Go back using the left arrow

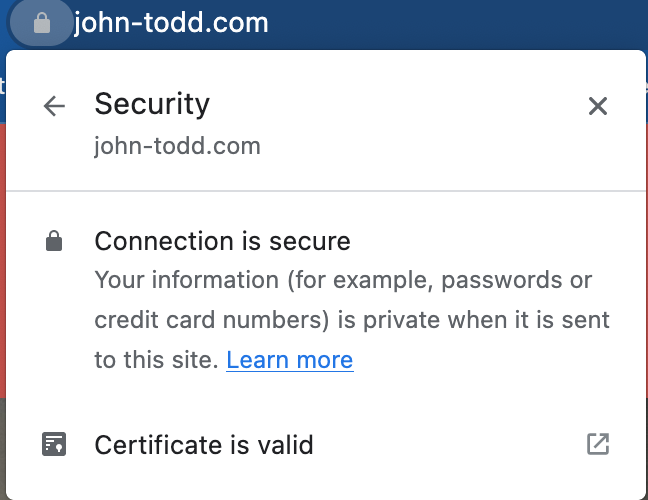coord(54,106)
